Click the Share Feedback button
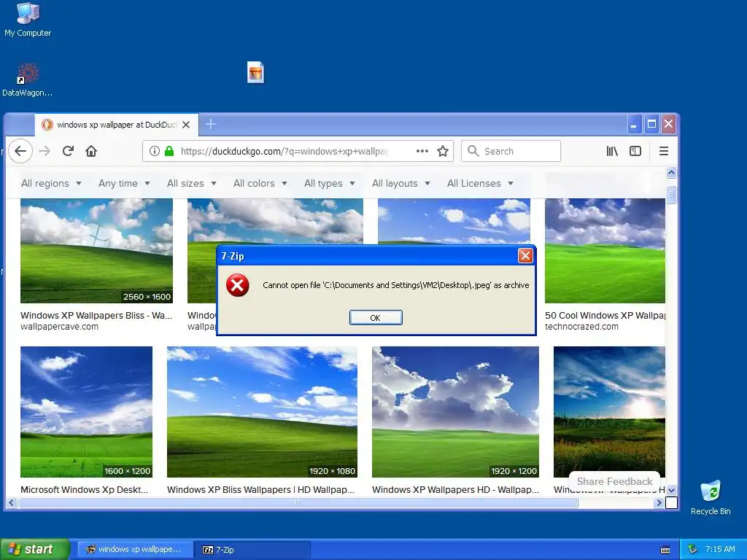Image resolution: width=747 pixels, height=560 pixels. coord(614,481)
